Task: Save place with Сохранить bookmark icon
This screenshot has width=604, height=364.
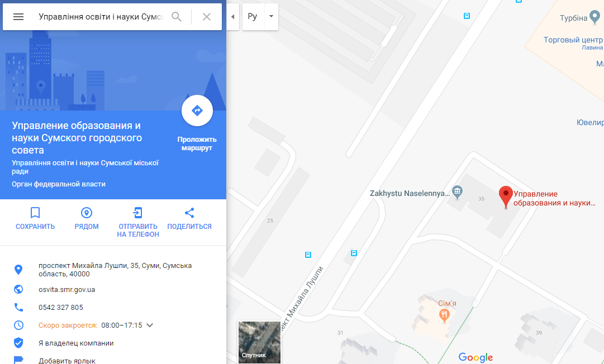Action: [35, 213]
